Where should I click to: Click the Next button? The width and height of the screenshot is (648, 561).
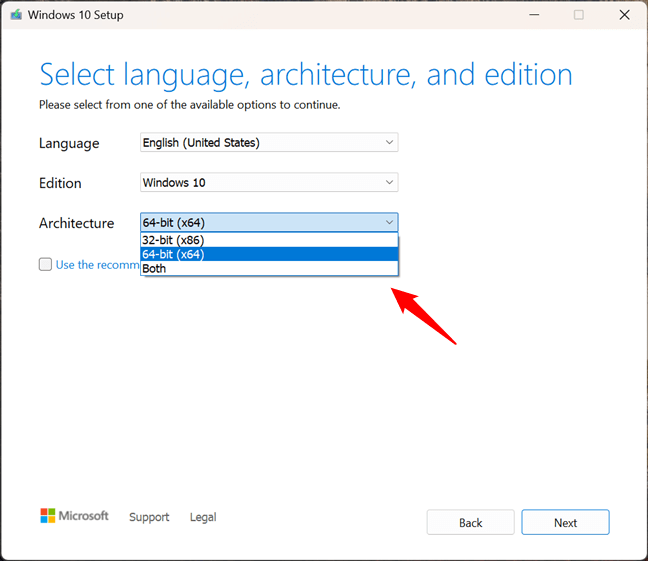pyautogui.click(x=565, y=523)
